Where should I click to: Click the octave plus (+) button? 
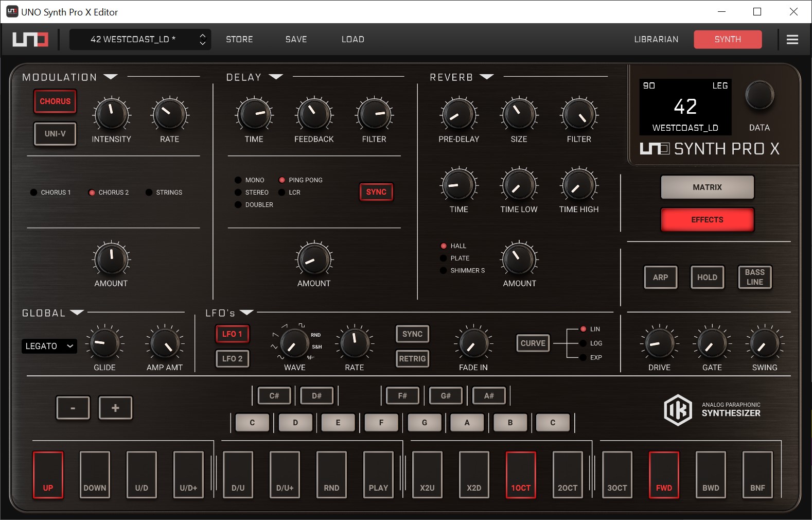pos(115,408)
